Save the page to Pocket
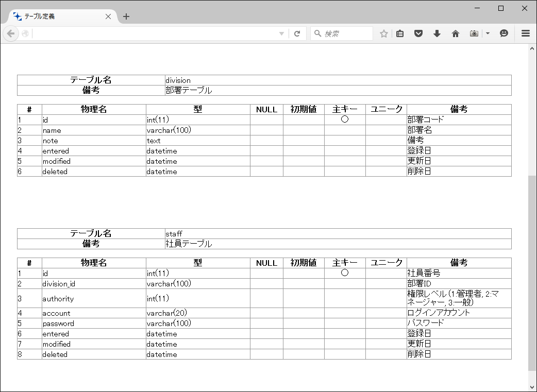The width and height of the screenshot is (537, 392). point(418,33)
